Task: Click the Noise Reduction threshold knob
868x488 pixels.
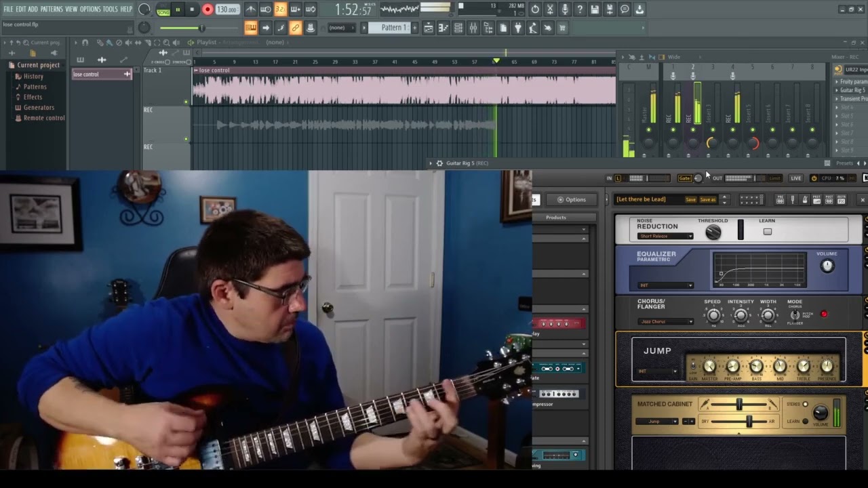Action: tap(713, 232)
